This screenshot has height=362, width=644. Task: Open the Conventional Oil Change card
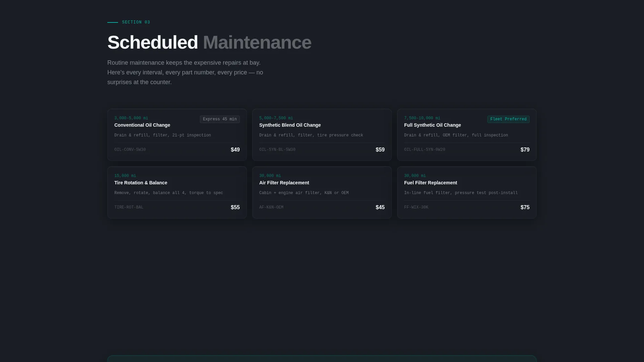tap(177, 135)
